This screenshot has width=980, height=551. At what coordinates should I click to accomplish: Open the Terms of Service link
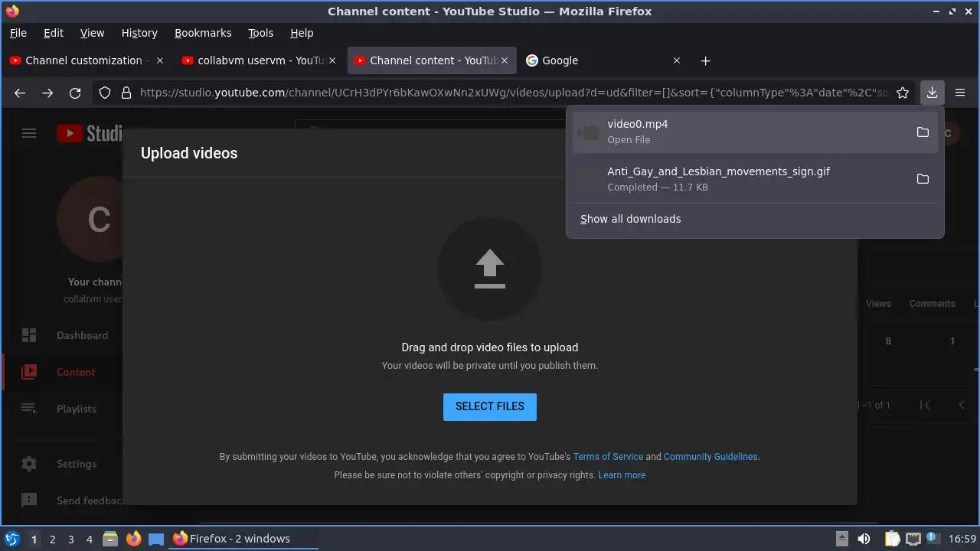click(608, 457)
